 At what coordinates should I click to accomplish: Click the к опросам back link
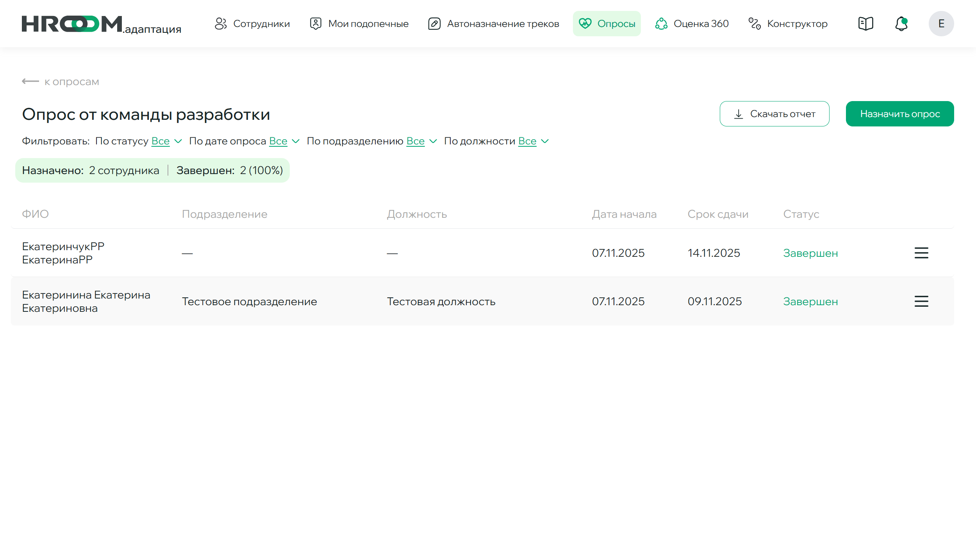71,82
